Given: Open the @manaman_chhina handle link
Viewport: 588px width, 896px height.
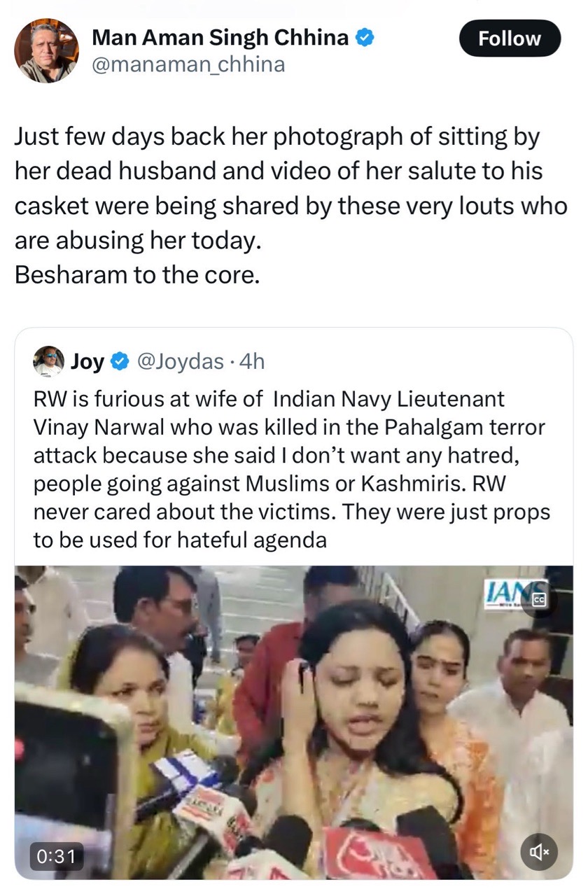Looking at the screenshot, I should (x=188, y=64).
